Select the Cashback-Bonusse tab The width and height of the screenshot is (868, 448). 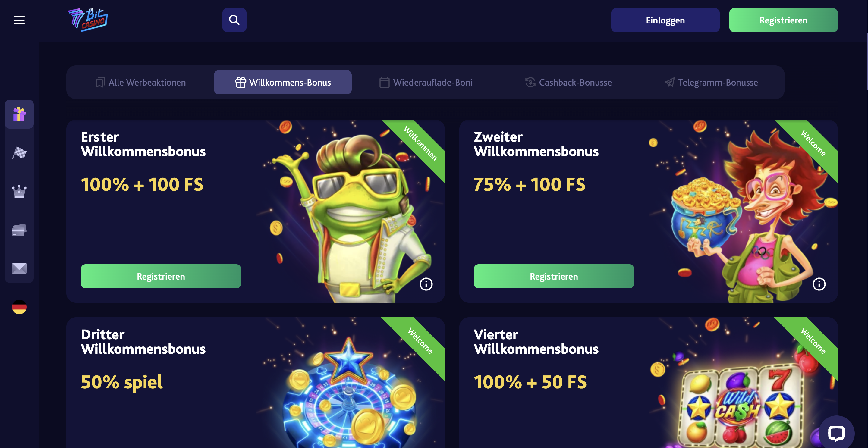[568, 82]
